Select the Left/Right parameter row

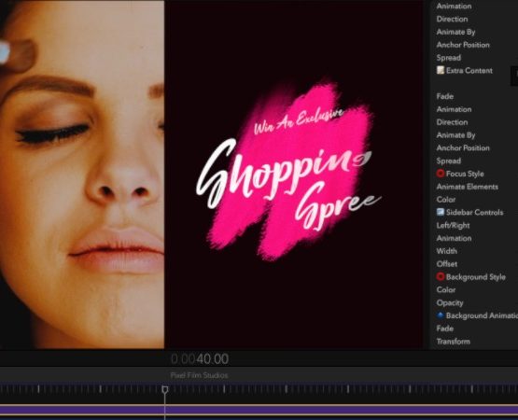(x=453, y=225)
